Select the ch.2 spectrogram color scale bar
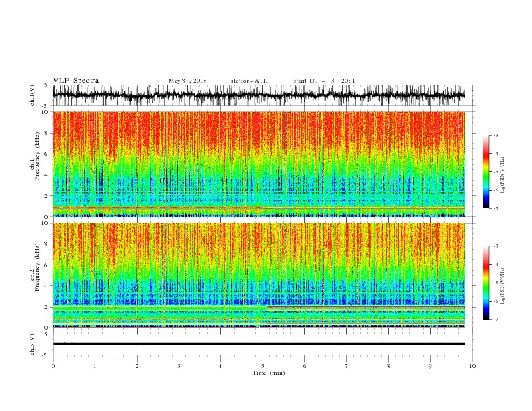Image resolution: width=532 pixels, height=411 pixels. pyautogui.click(x=486, y=283)
